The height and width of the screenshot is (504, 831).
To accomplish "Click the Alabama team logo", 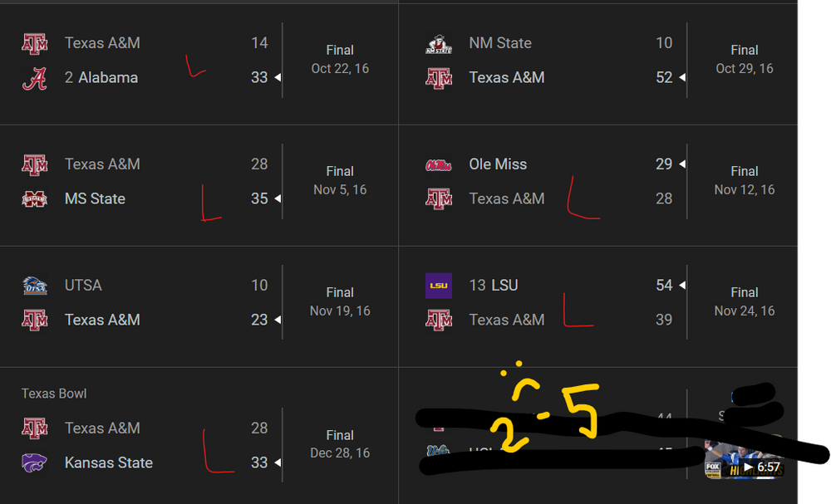I will (x=35, y=78).
